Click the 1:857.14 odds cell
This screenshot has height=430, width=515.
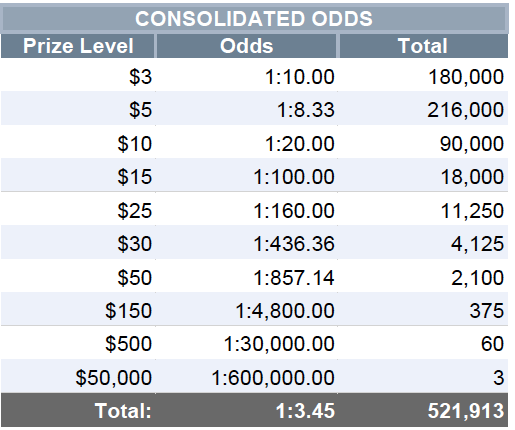pos(246,277)
